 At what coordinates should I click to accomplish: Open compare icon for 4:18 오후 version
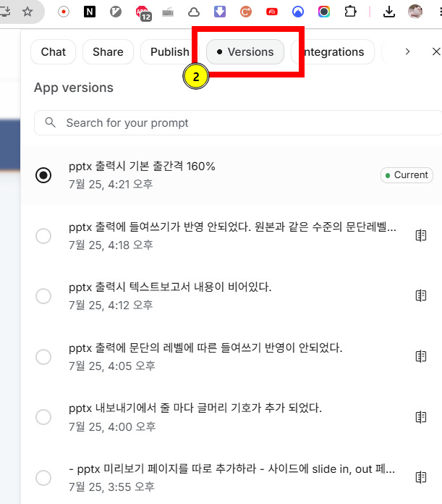coord(421,235)
